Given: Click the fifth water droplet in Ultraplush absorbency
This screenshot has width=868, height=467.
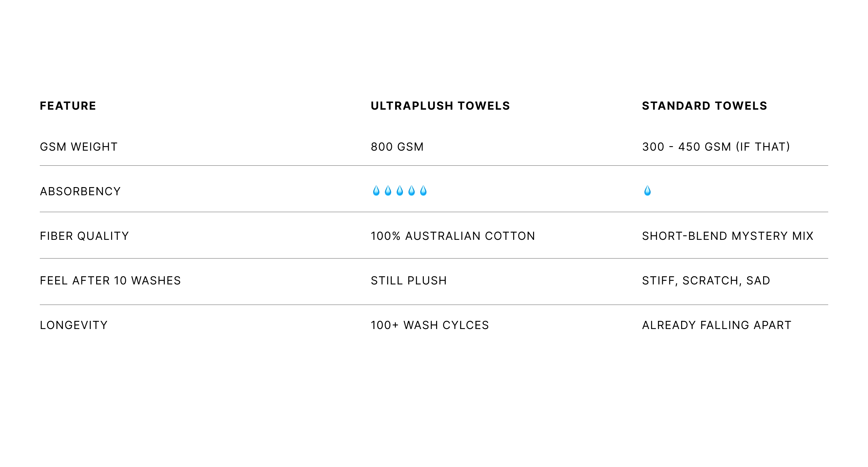Looking at the screenshot, I should (x=423, y=191).
